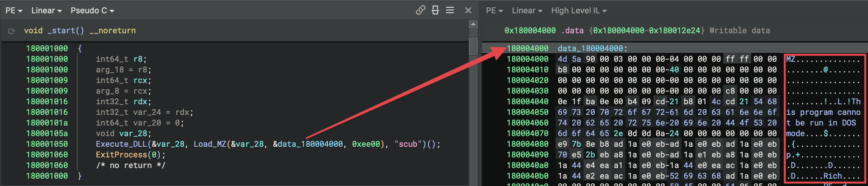Screen dimensions: 868x186
Task: Click the scrollbar up arrow in left pane
Action: pyautogui.click(x=473, y=24)
